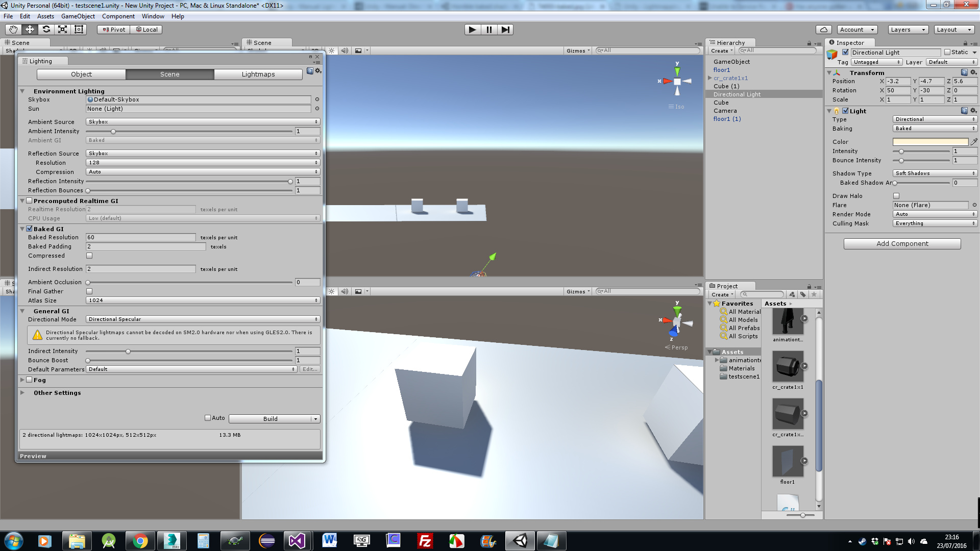Click the color eyedropper icon

click(x=974, y=142)
